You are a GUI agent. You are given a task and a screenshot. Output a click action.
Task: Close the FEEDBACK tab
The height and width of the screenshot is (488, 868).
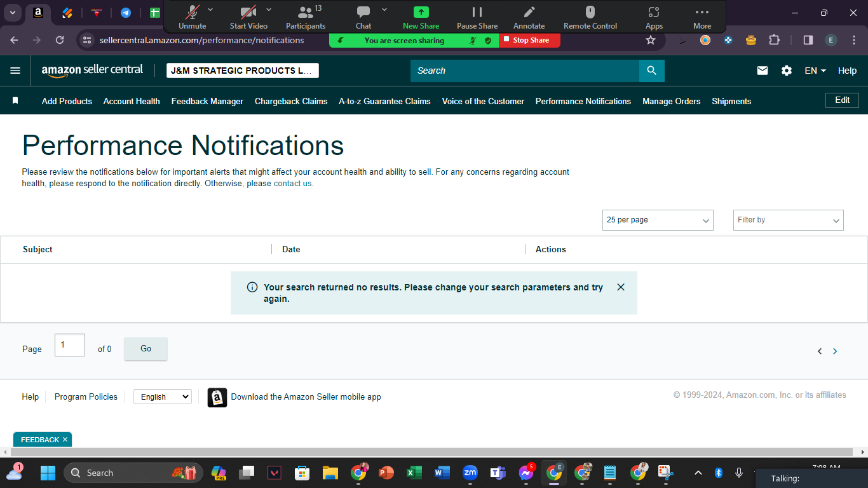click(x=65, y=440)
